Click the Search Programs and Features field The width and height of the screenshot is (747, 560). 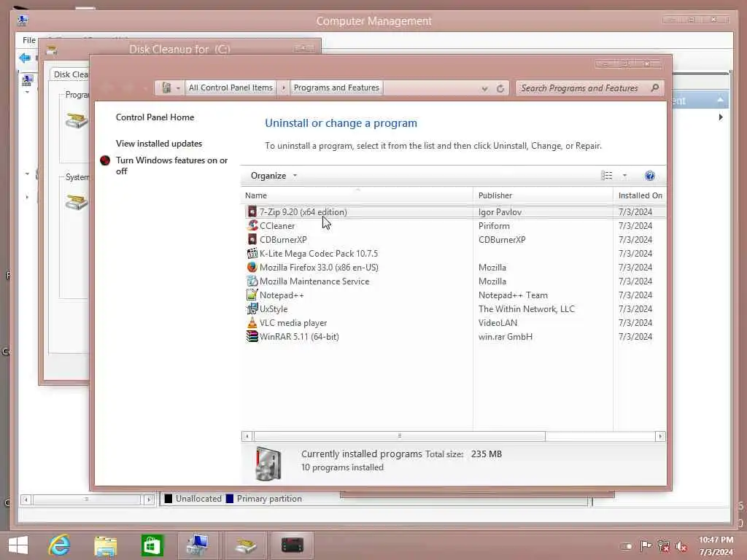coord(589,88)
